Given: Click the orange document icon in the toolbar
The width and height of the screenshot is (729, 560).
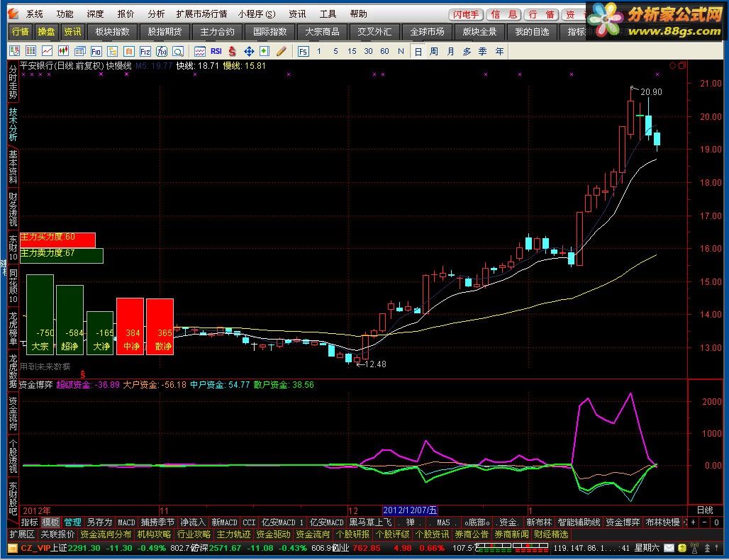Looking at the screenshot, I should [129, 51].
